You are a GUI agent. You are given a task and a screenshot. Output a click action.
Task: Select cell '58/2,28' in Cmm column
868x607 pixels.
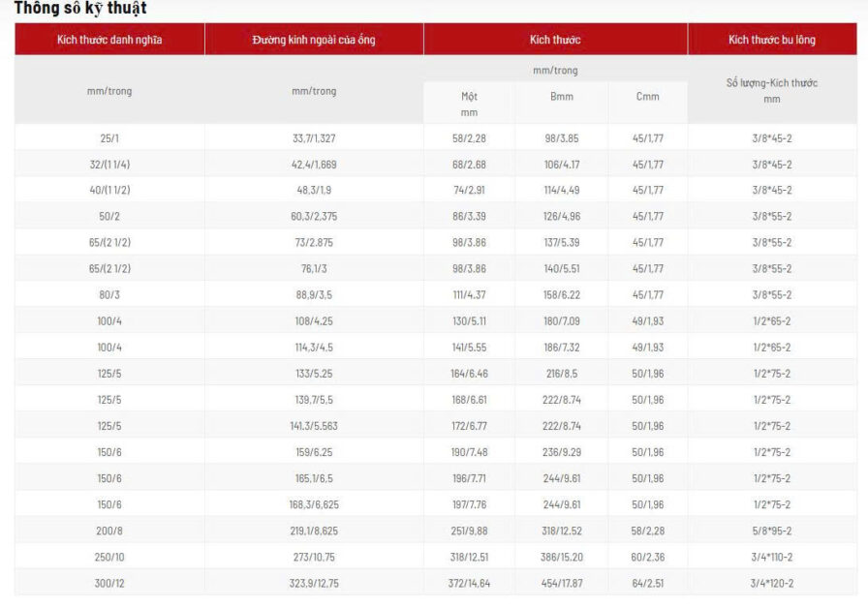pos(648,531)
